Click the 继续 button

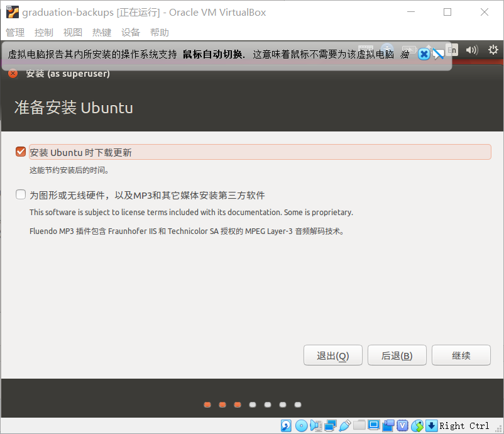[x=461, y=355]
